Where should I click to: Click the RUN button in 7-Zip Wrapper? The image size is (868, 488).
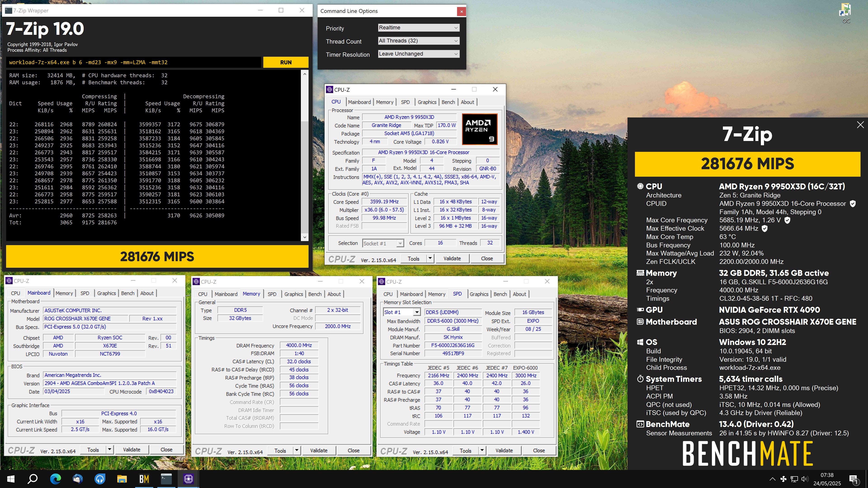pyautogui.click(x=285, y=62)
